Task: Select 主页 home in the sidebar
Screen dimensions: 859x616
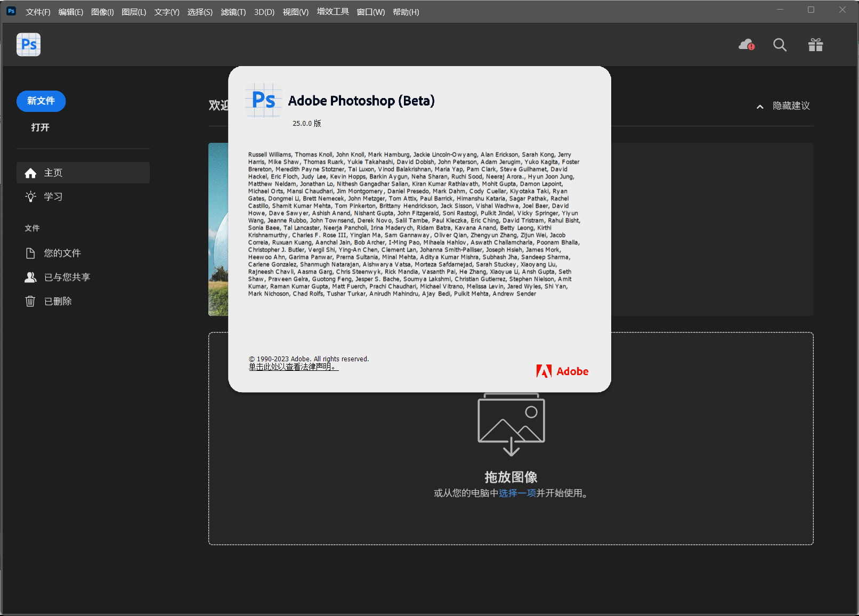Action: point(53,173)
